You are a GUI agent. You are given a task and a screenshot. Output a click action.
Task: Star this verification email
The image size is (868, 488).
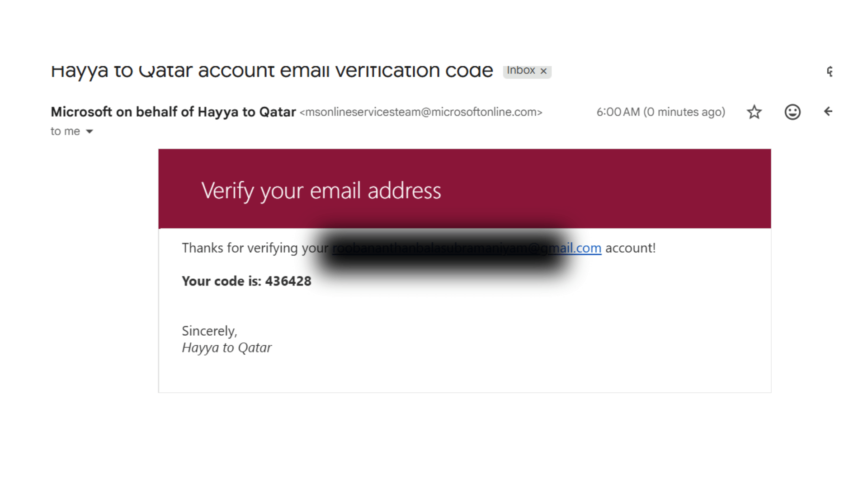click(754, 112)
